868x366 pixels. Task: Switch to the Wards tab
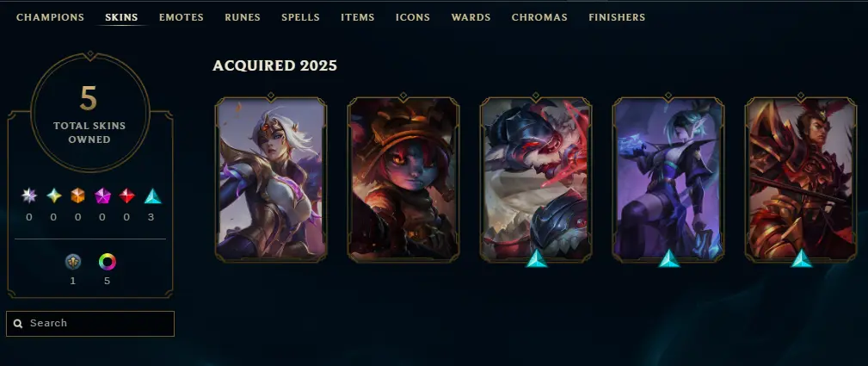pos(471,17)
